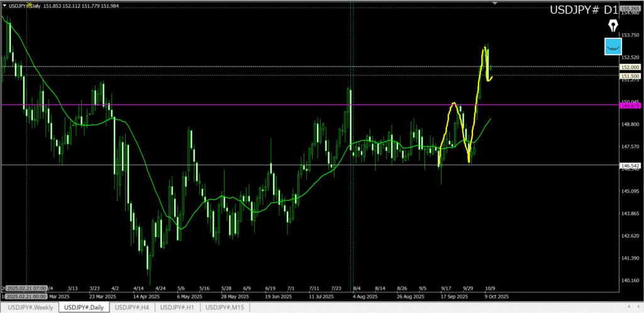Select the magenta horizontal line at 149.879

(x=252, y=105)
